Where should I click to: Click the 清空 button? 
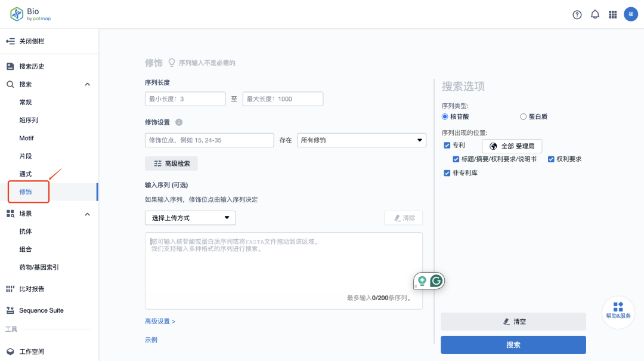[513, 322]
